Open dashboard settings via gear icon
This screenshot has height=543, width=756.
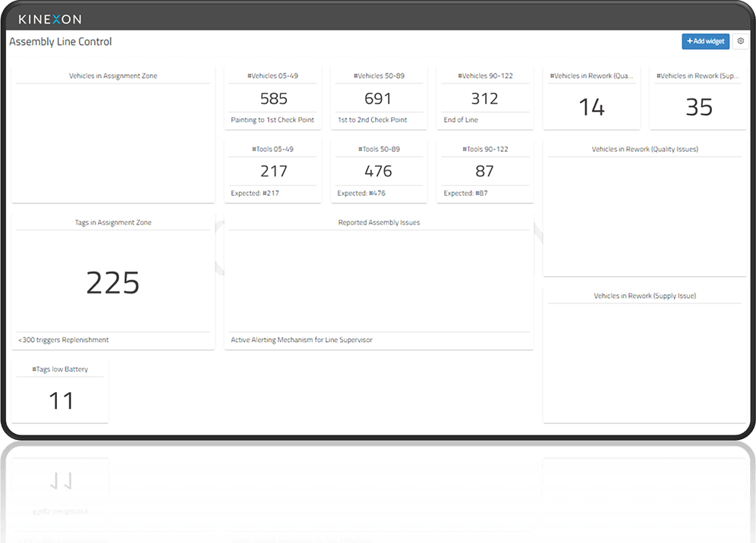click(x=740, y=42)
